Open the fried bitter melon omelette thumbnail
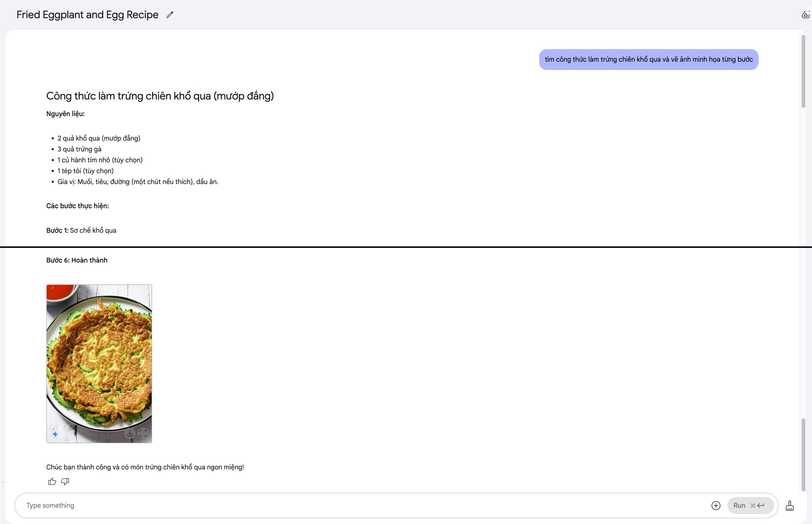Viewport: 812px width, 524px height. click(x=99, y=364)
